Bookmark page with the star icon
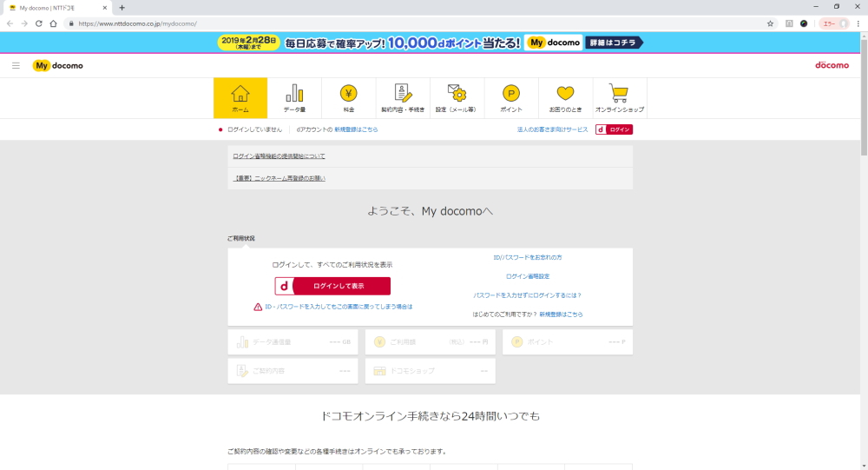 (x=770, y=23)
